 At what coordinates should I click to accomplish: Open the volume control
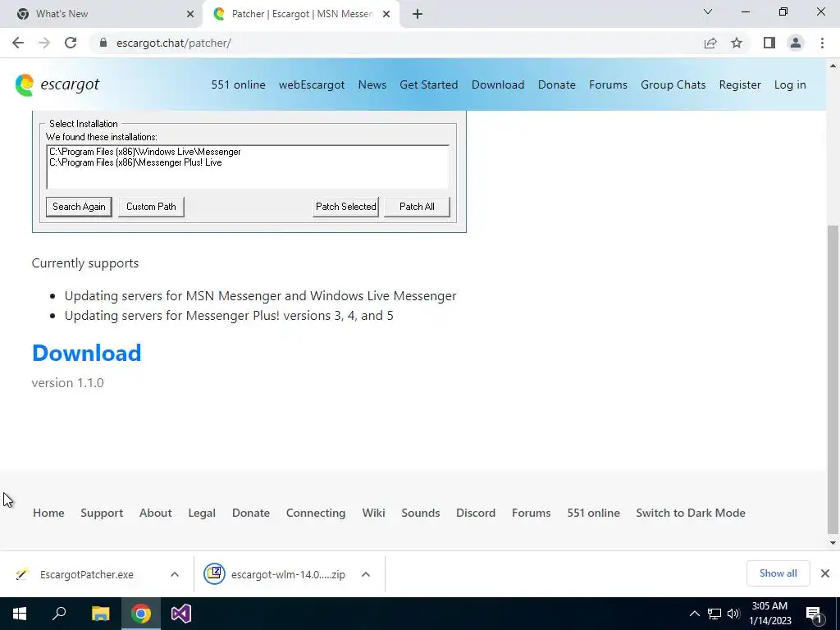tap(733, 614)
